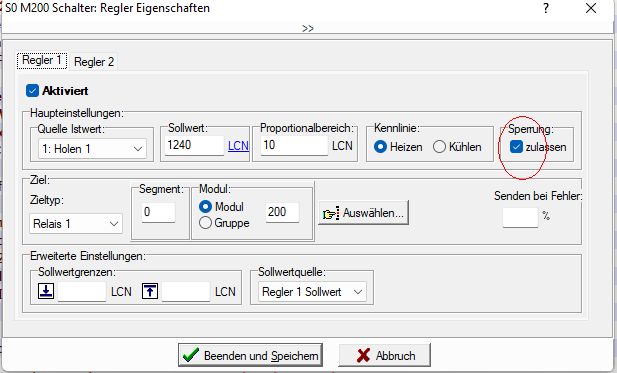617x373 pixels.
Task: Toggle the Sperrung zulassen checkbox
Action: click(516, 147)
